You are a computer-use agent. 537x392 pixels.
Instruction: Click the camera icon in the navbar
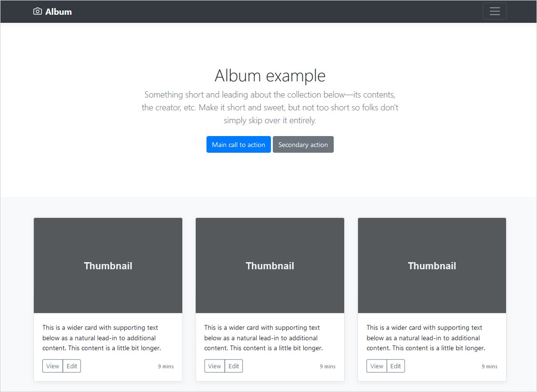pos(38,11)
